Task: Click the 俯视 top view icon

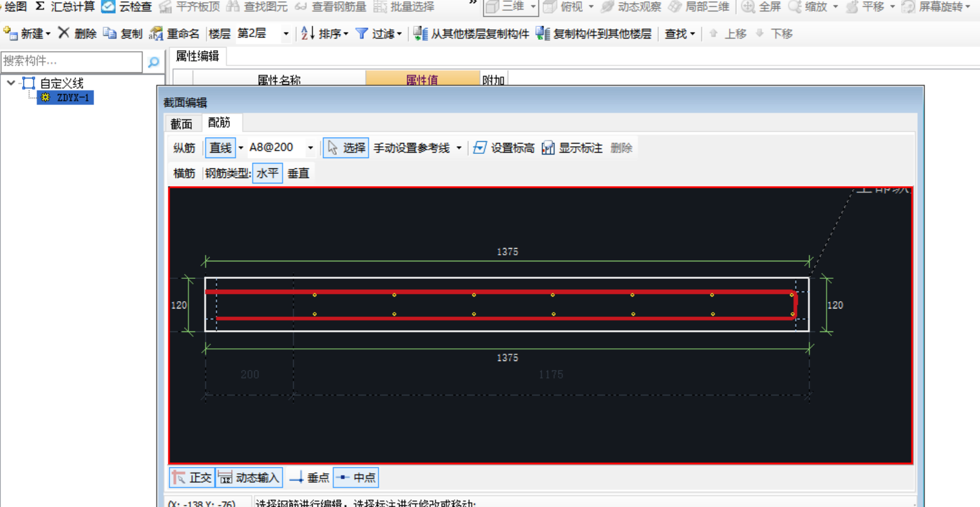Action: coord(550,7)
